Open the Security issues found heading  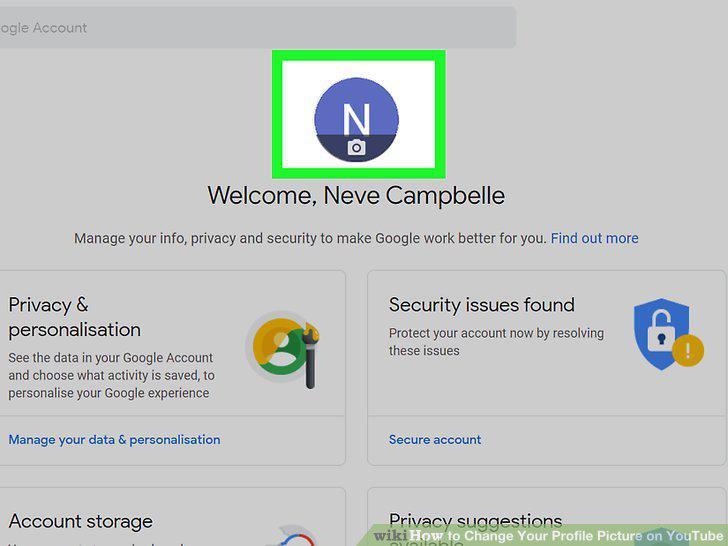pos(481,305)
